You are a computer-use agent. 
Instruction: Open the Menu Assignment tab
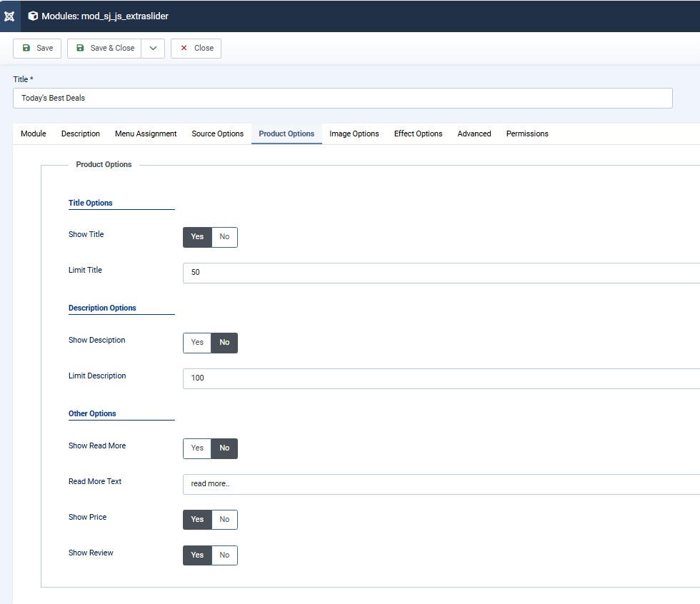pos(146,134)
